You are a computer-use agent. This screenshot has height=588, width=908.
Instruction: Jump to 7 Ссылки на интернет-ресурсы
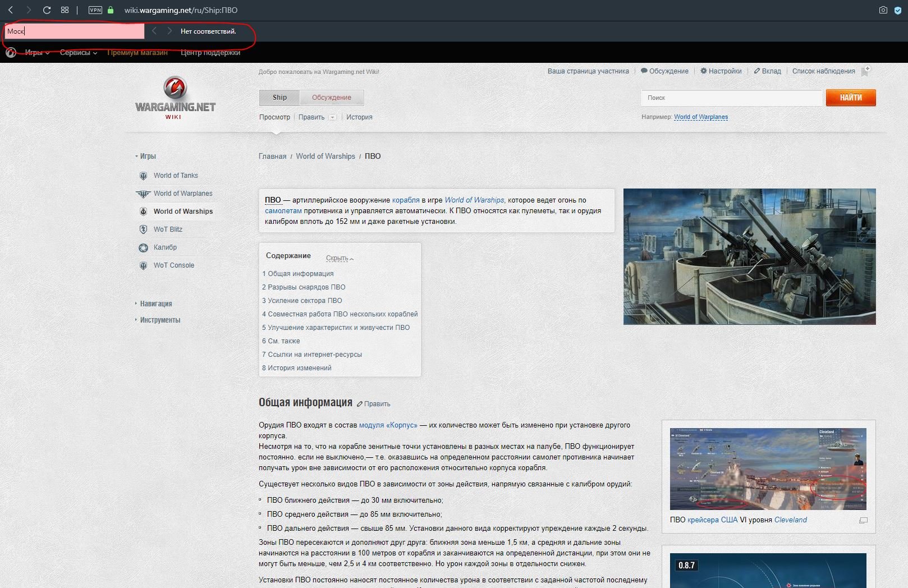point(312,355)
